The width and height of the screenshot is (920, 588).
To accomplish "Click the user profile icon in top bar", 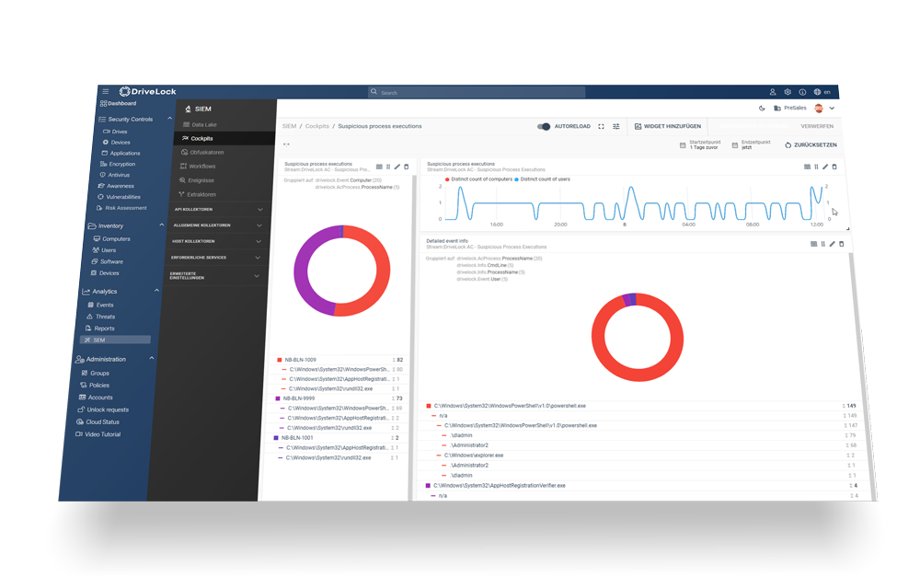I will (773, 92).
